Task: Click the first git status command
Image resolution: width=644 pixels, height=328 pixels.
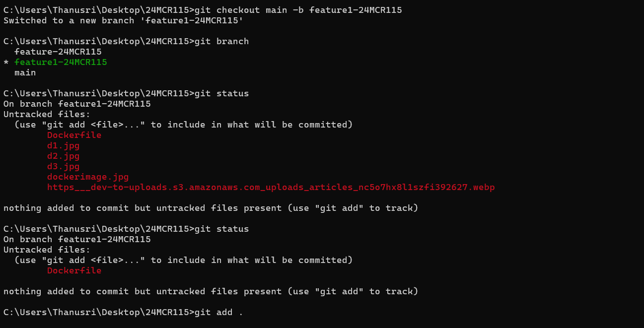Action: (222, 93)
